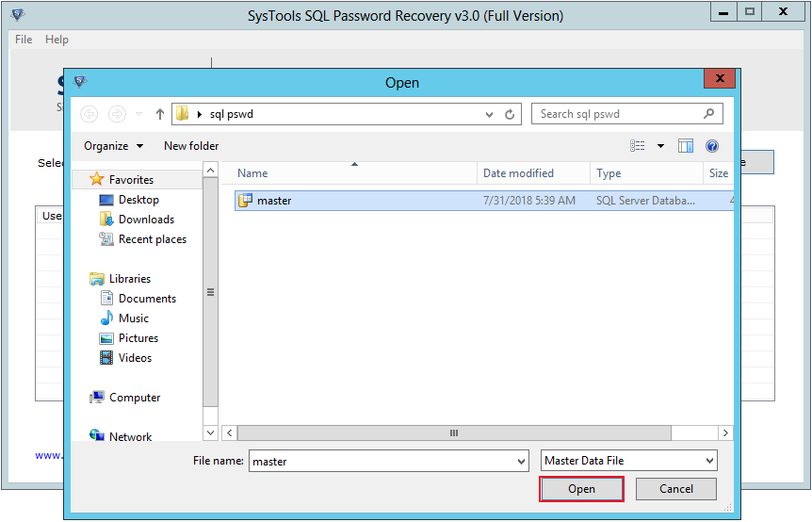The image size is (812, 522).
Task: Click the Libraries icon
Action: 97,279
